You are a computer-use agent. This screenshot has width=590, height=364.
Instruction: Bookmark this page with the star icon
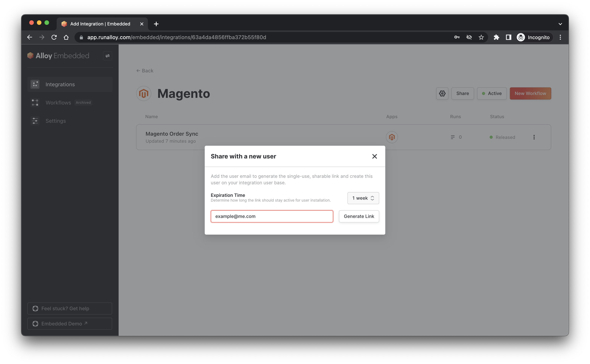pos(481,37)
